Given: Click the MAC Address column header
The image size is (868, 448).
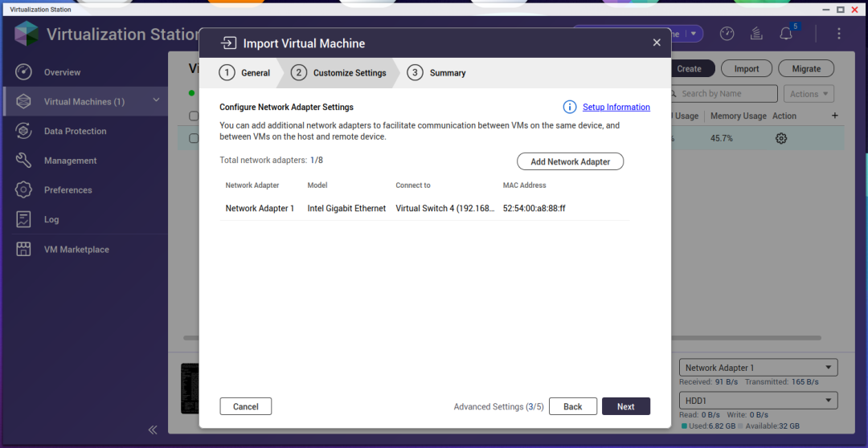Looking at the screenshot, I should 524,185.
